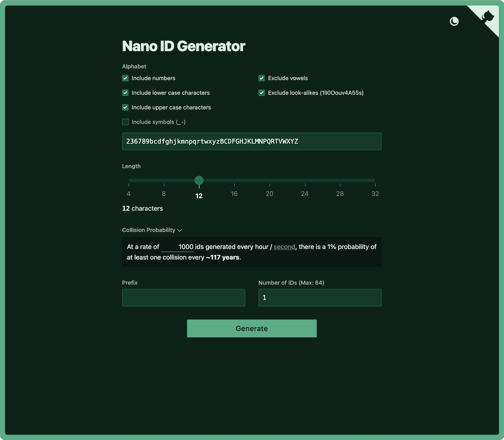Click the 32 label on the length scale
This screenshot has width=504, height=440.
point(375,193)
